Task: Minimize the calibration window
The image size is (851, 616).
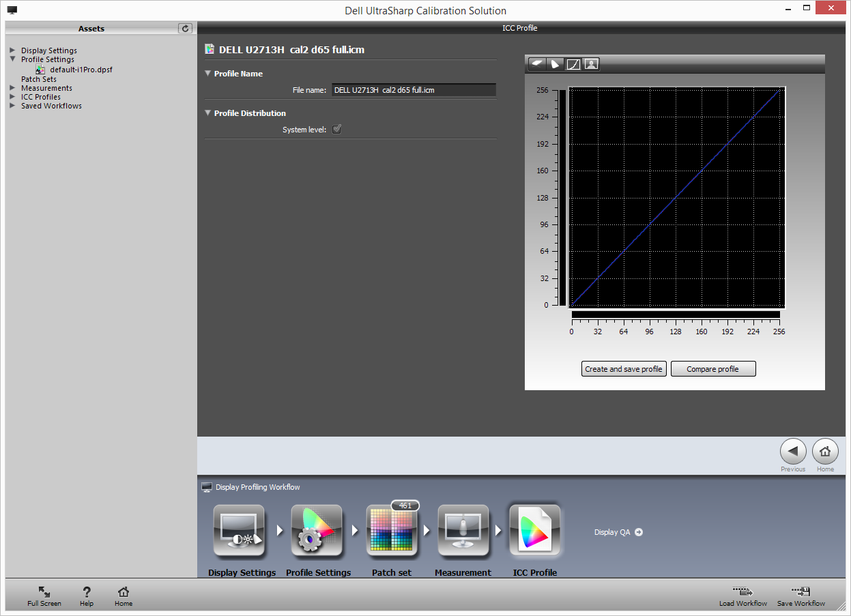Action: pyautogui.click(x=789, y=9)
